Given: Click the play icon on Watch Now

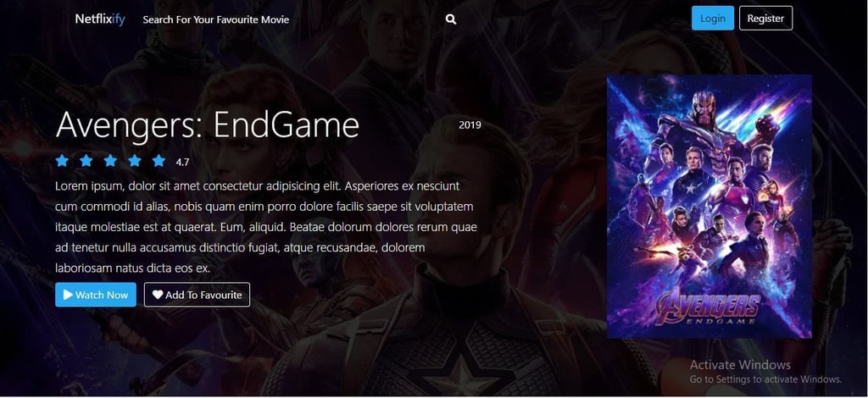Looking at the screenshot, I should coord(68,295).
